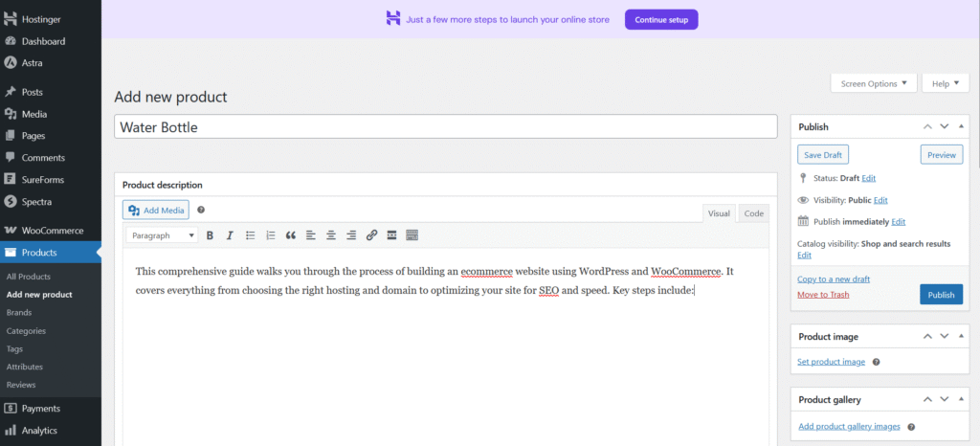Open WooCommerce in the sidebar menu
The width and height of the screenshot is (980, 446).
pyautogui.click(x=53, y=231)
